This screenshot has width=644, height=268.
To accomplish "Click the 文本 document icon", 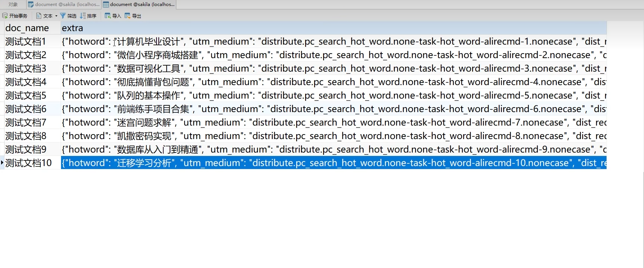I will point(39,16).
